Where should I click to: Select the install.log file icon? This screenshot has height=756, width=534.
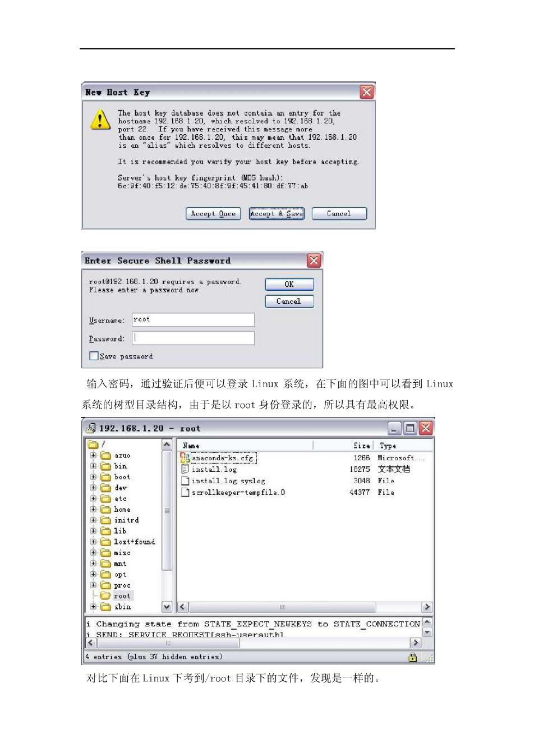coord(185,469)
